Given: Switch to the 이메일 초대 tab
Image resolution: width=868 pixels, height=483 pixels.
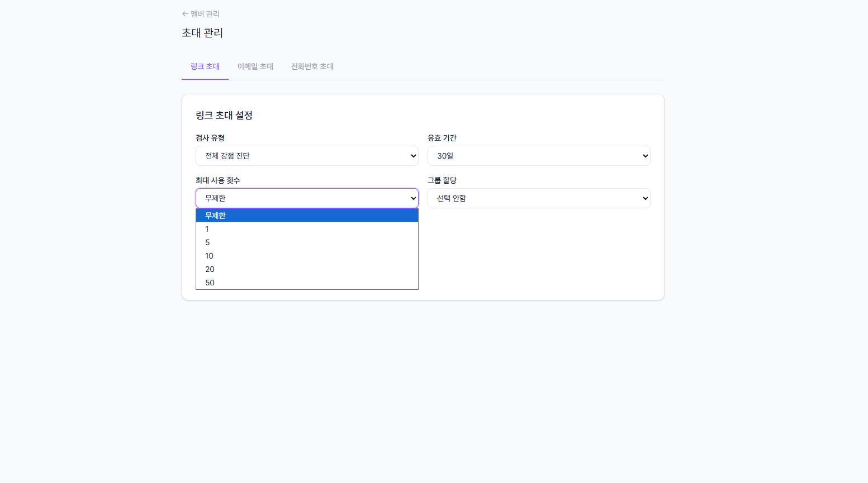Looking at the screenshot, I should [255, 66].
